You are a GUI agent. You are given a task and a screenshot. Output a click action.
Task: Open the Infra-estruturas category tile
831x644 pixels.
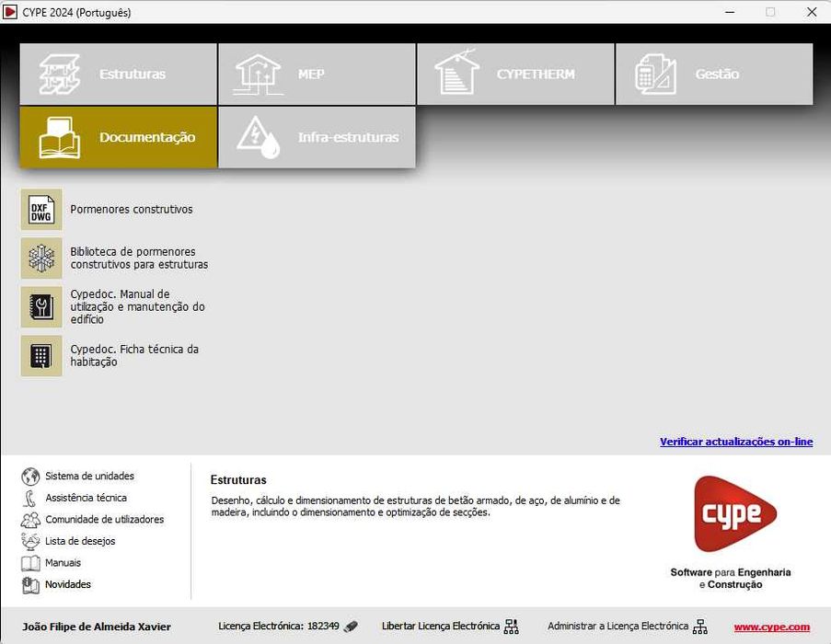[317, 138]
